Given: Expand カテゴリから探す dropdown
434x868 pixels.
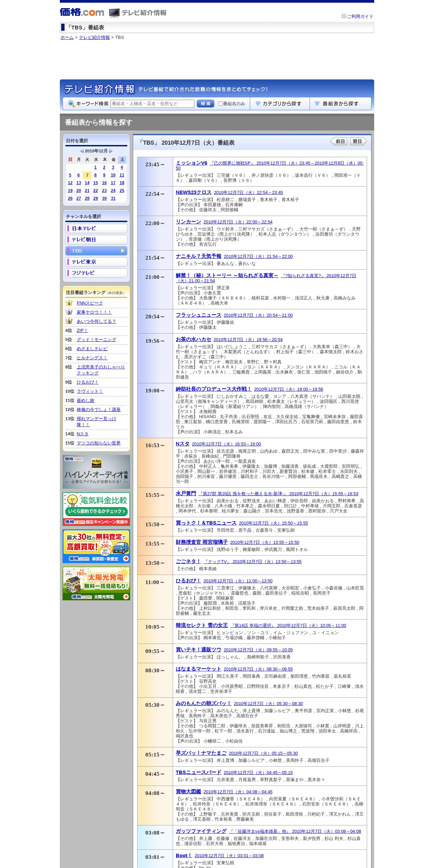Looking at the screenshot, I should 280,104.
